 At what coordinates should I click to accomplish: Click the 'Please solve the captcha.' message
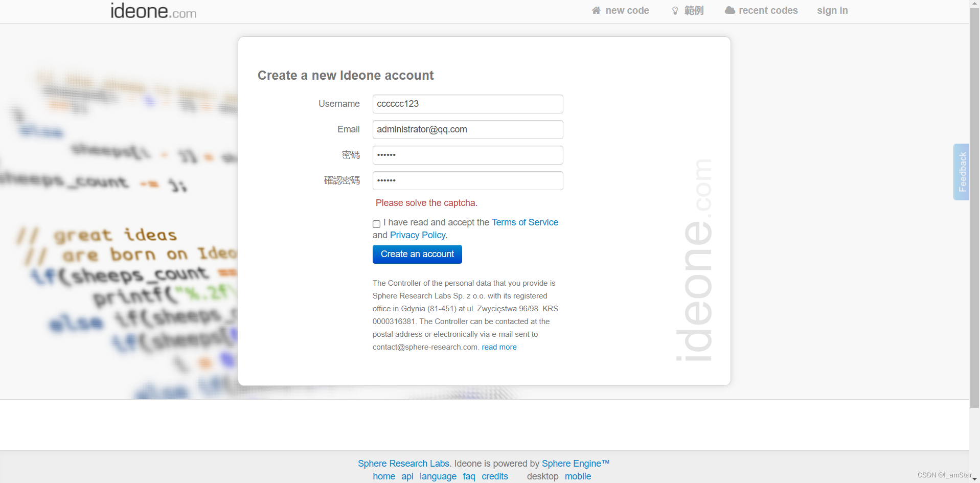pos(426,203)
